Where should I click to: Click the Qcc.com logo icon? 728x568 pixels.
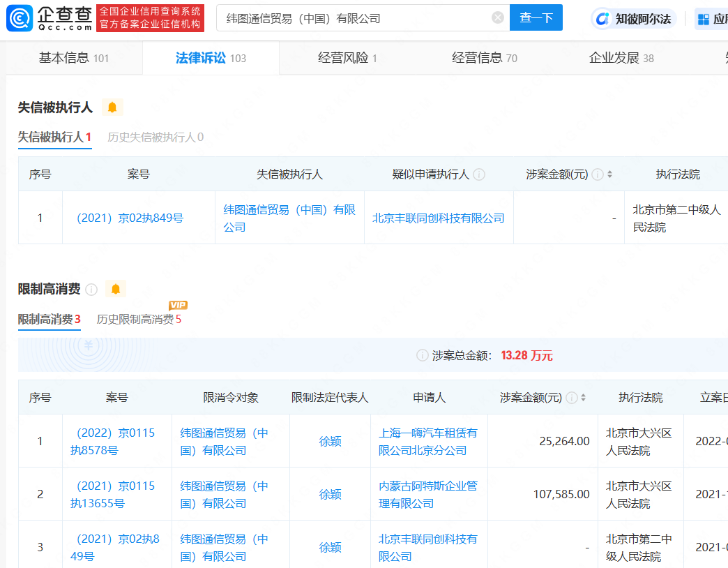click(19, 19)
